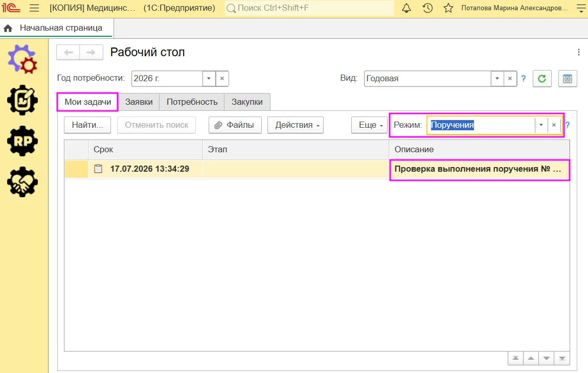Switch to the Заявки tab
Image resolution: width=588 pixels, height=373 pixels.
click(x=139, y=102)
